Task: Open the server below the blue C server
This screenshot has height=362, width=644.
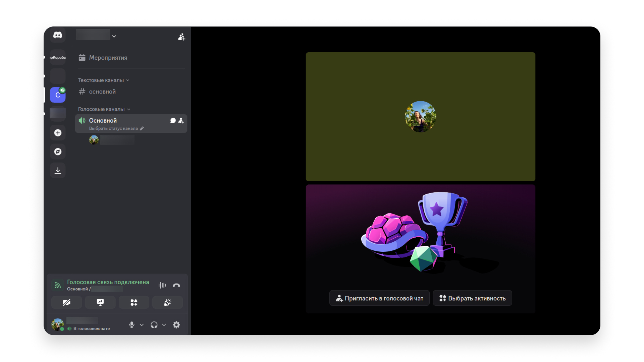Action: point(58,113)
